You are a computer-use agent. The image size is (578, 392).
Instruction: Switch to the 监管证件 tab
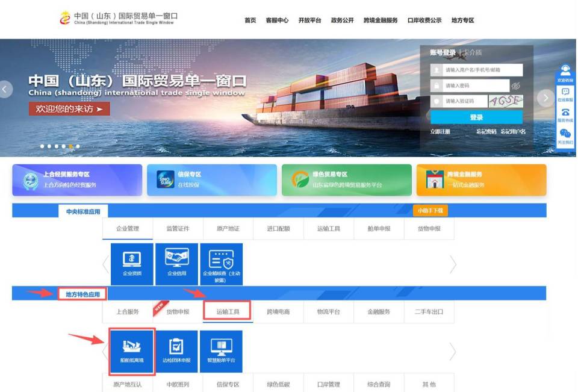tap(178, 229)
